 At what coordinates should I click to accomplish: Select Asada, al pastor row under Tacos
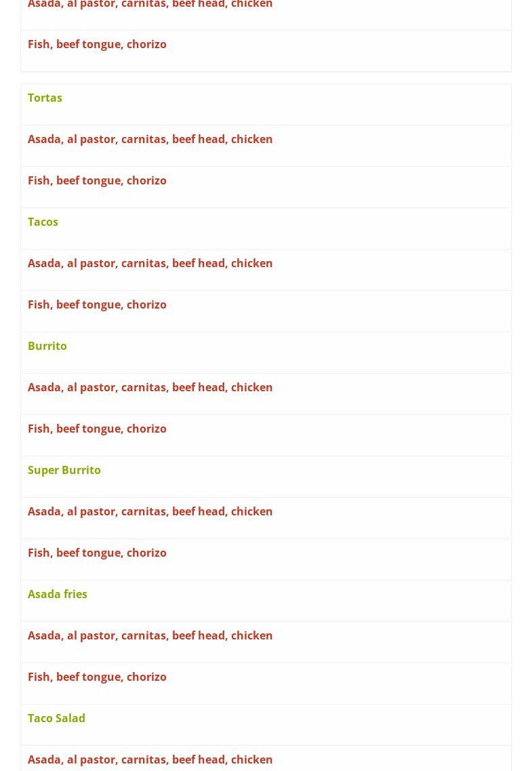click(x=150, y=263)
